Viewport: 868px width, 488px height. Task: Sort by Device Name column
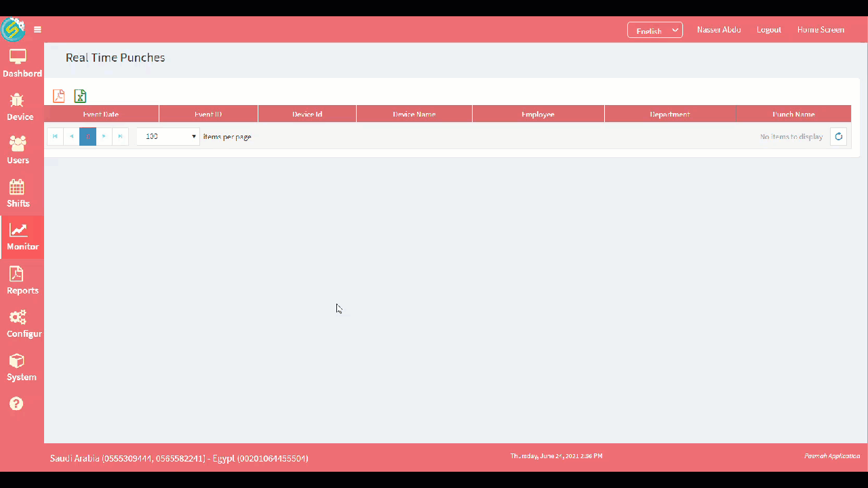414,114
